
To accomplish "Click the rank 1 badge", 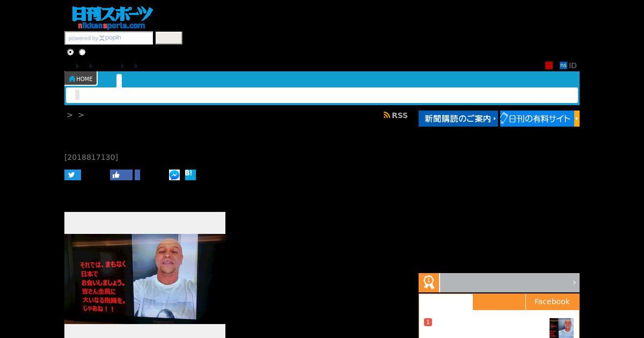I will click(x=428, y=322).
